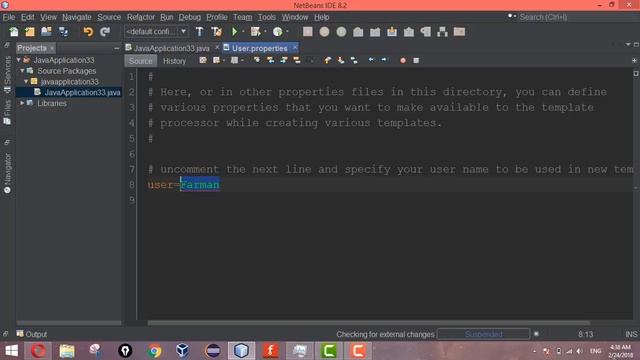
Task: Open the Navigate menu
Action: pos(77,17)
